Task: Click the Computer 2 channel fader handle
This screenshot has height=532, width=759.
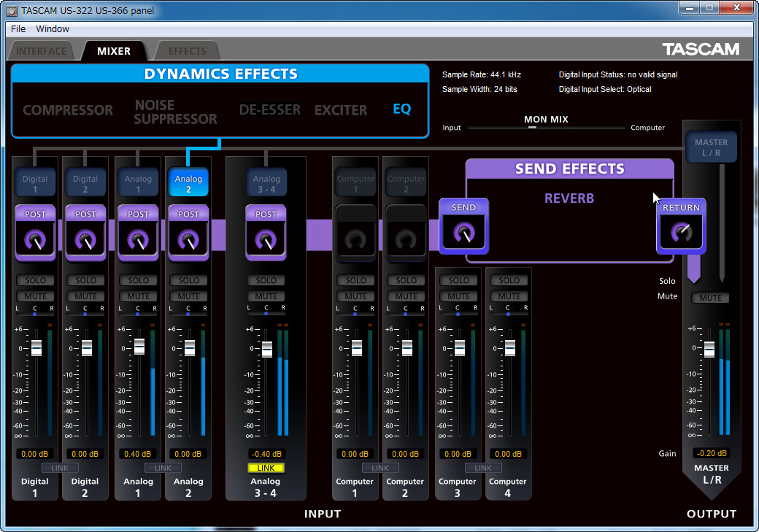Action: click(x=407, y=348)
